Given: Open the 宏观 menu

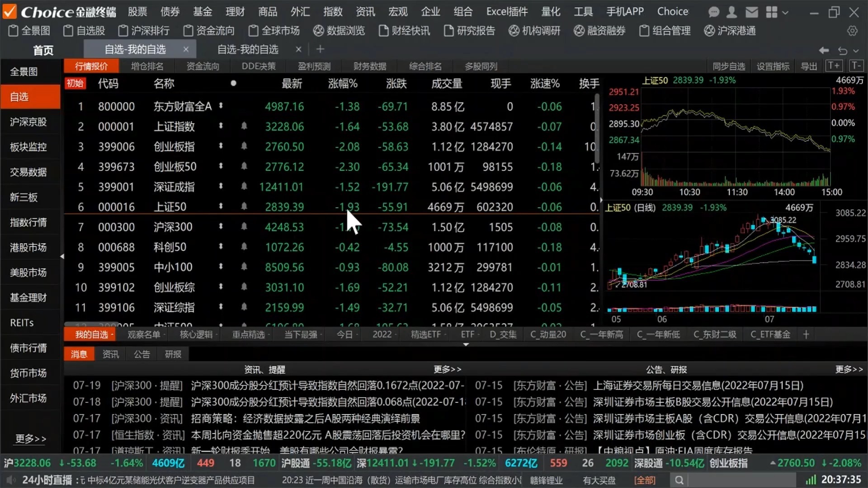Looking at the screenshot, I should pyautogui.click(x=398, y=12).
